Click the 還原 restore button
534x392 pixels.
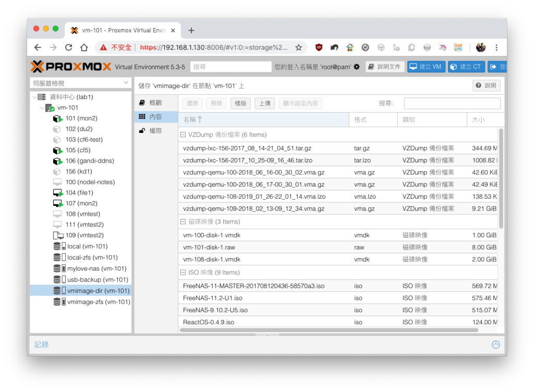[x=192, y=103]
